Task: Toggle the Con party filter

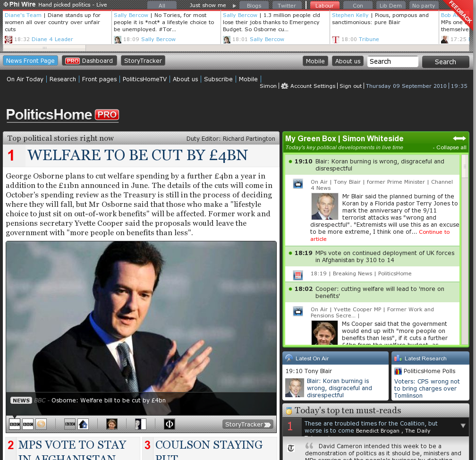Action: pos(357,6)
